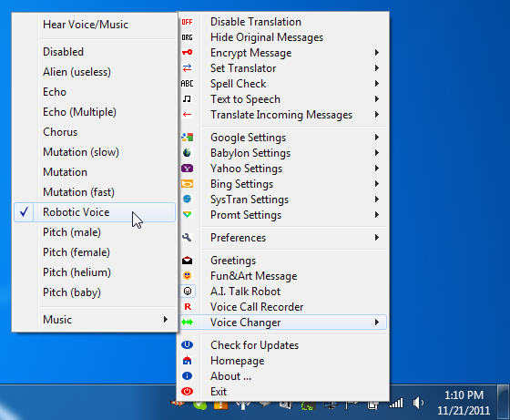Expand Text to Speech submenu arrow
The height and width of the screenshot is (420, 510).
[x=377, y=99]
